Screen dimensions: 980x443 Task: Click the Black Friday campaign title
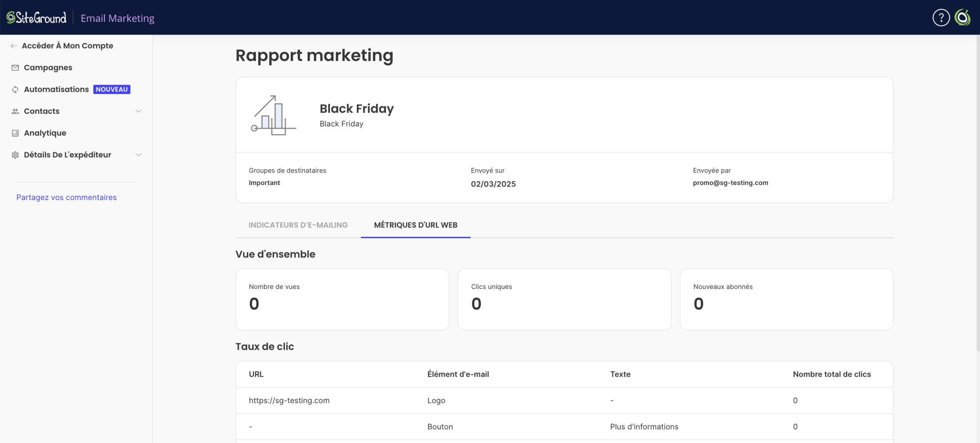tap(356, 108)
